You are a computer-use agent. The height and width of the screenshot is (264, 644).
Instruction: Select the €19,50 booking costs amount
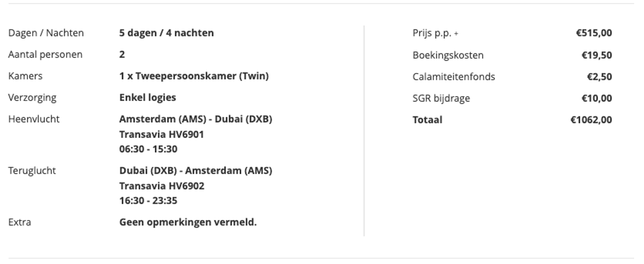[597, 55]
